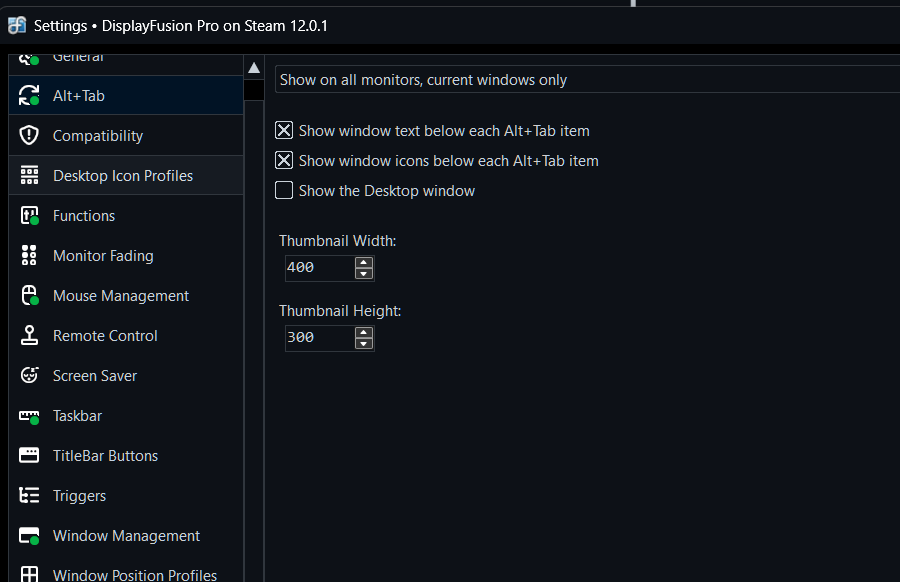Click the Thumbnail Width input field
This screenshot has height=582, width=900.
pos(318,268)
